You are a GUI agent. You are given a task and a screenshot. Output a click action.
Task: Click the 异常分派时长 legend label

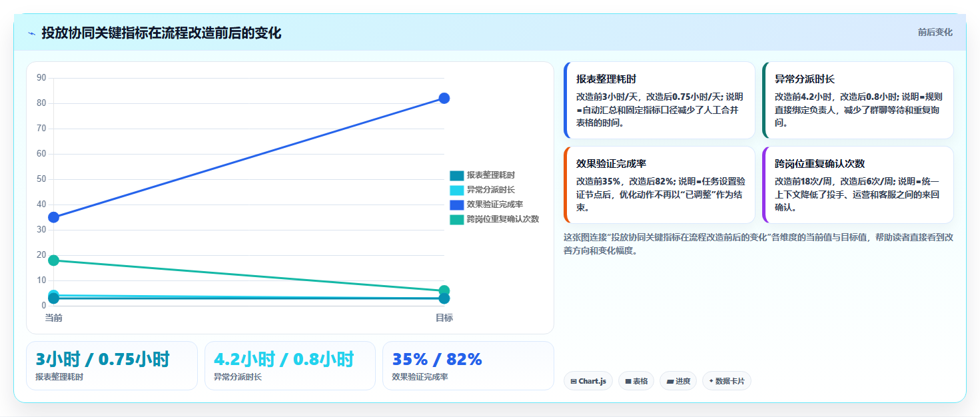[x=490, y=190]
